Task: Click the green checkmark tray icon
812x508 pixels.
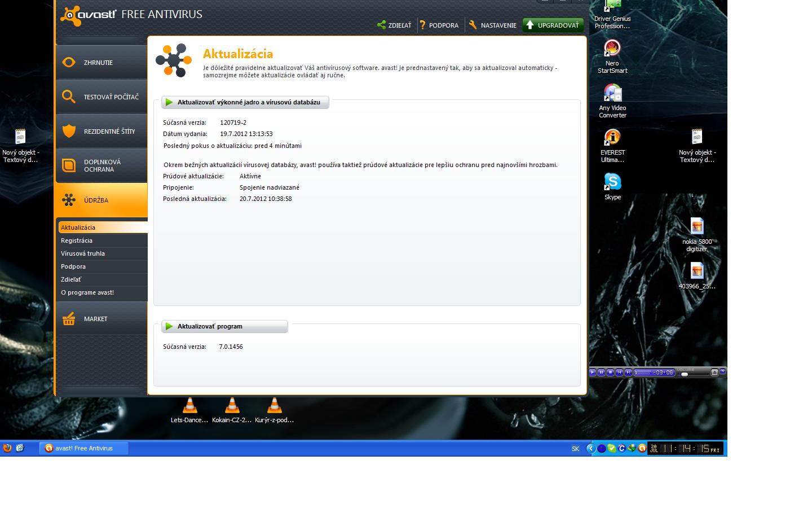Action: pos(612,449)
